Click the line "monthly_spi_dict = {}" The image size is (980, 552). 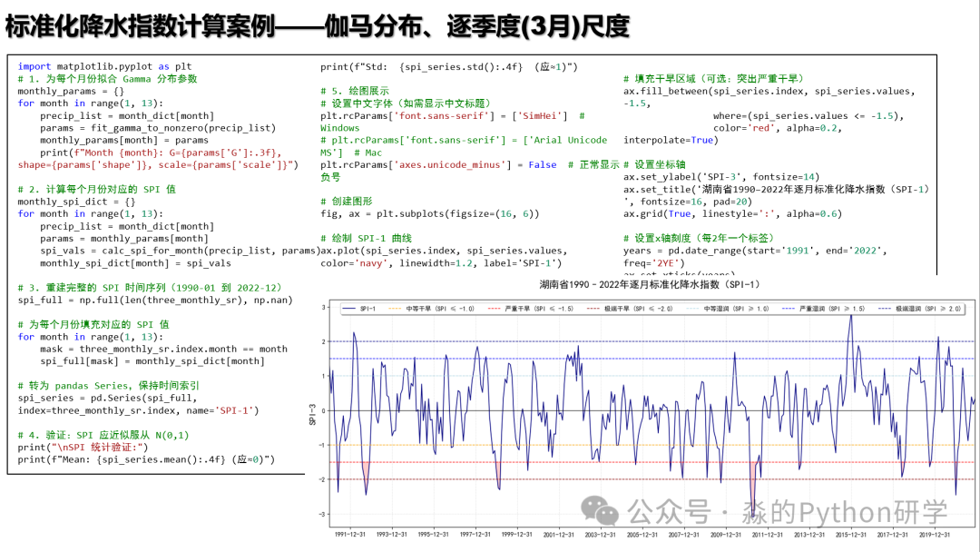(76, 202)
